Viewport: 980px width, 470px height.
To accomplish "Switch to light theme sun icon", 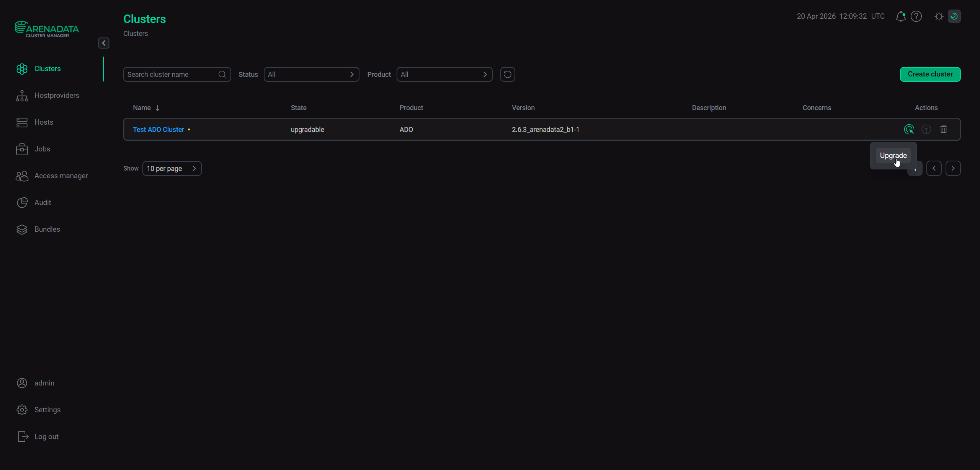I will coord(939,16).
